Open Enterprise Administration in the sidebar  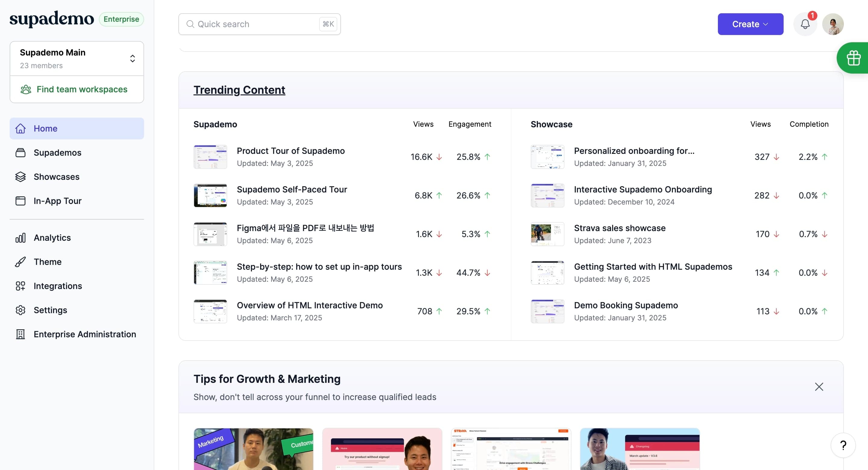coord(77,334)
